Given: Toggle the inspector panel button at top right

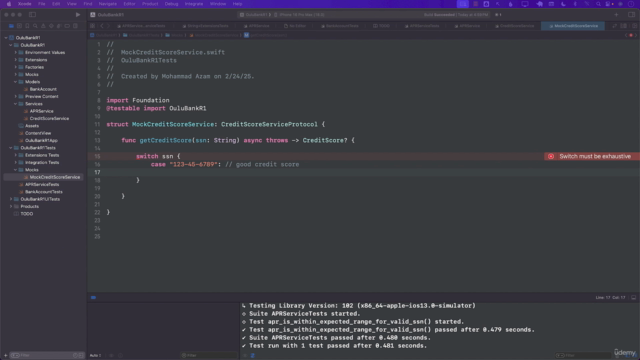Looking at the screenshot, I should point(631,15).
